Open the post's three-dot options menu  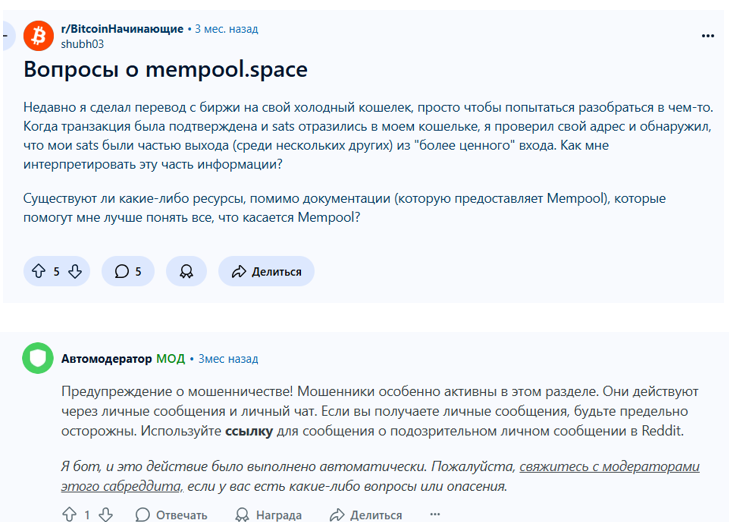[x=708, y=36]
